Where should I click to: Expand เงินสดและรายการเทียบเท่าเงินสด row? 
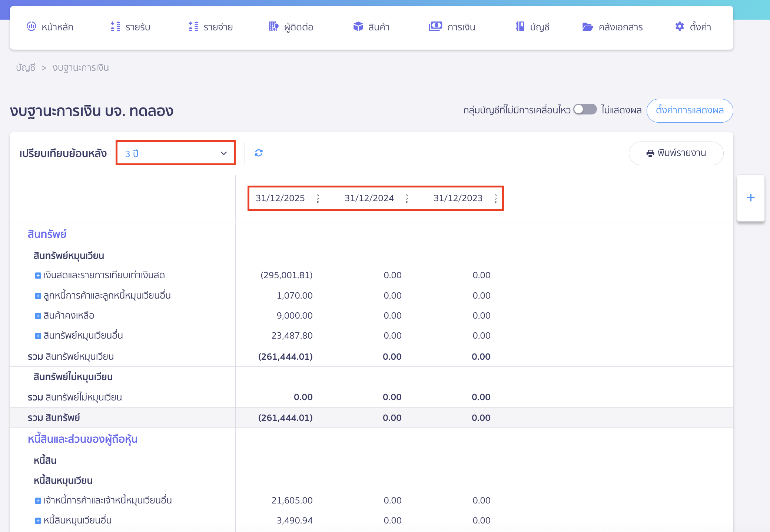click(x=38, y=275)
